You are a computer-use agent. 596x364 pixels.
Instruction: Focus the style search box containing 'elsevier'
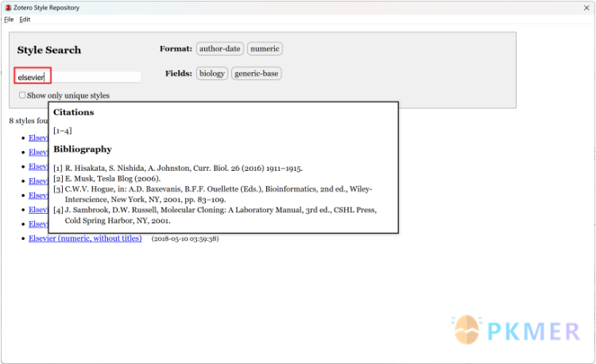coord(78,77)
